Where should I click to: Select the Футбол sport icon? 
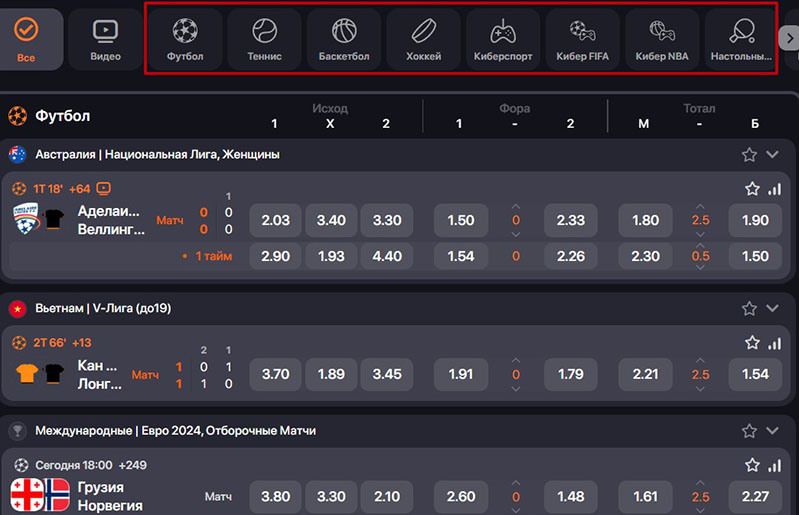185,39
